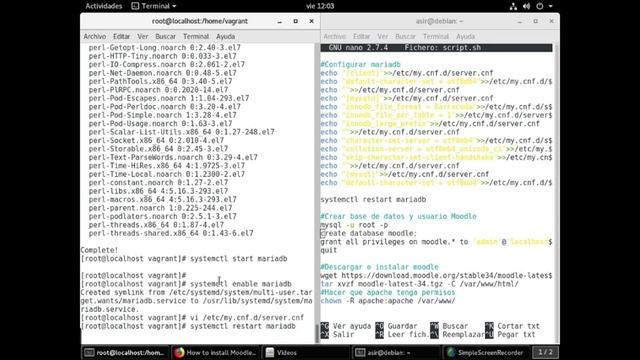Open the Terminal app menu in top bar
The height and width of the screenshot is (360, 640).
[154, 6]
